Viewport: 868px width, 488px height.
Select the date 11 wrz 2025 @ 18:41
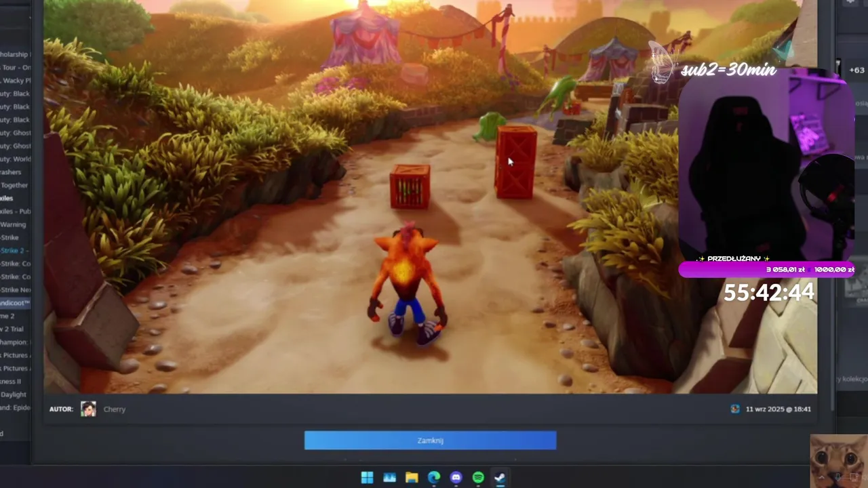point(778,409)
